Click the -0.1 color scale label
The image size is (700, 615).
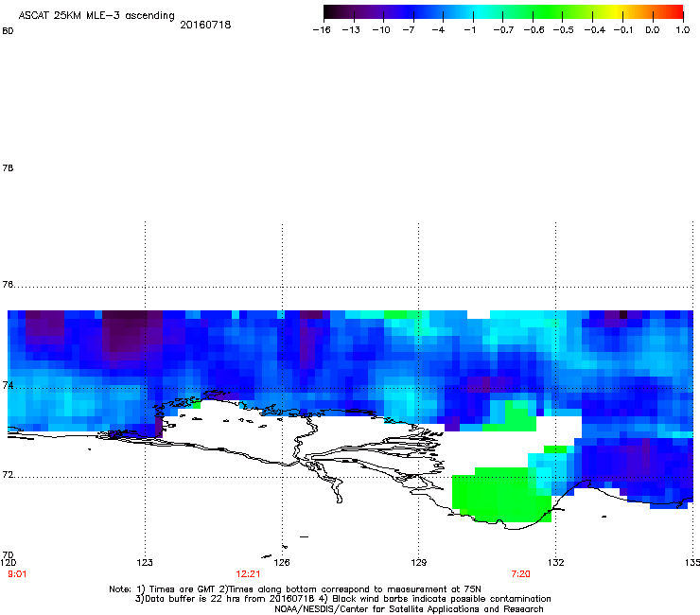[623, 30]
